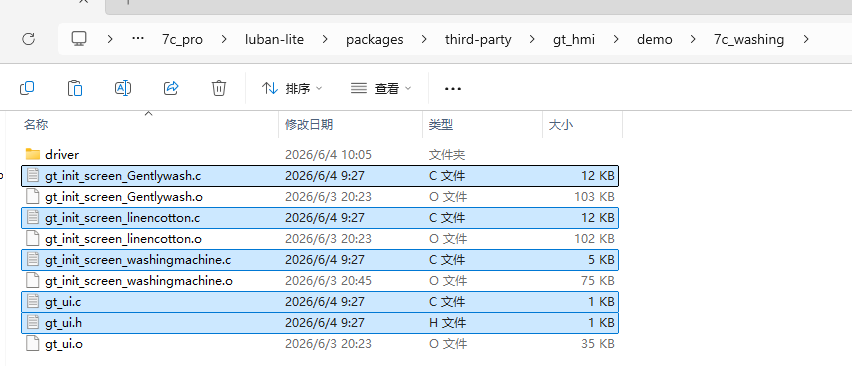Image resolution: width=852 pixels, height=366 pixels.
Task: Sort by the 类型 column header
Action: click(x=441, y=124)
